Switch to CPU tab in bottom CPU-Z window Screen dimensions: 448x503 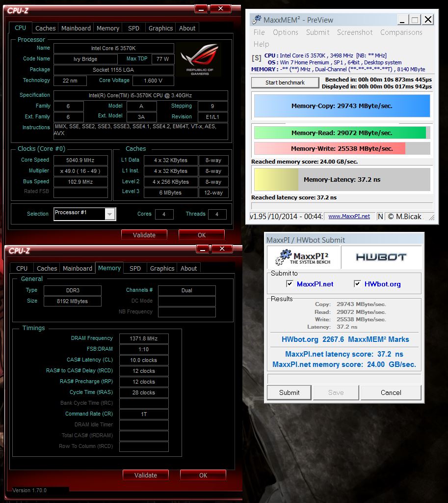tap(22, 268)
